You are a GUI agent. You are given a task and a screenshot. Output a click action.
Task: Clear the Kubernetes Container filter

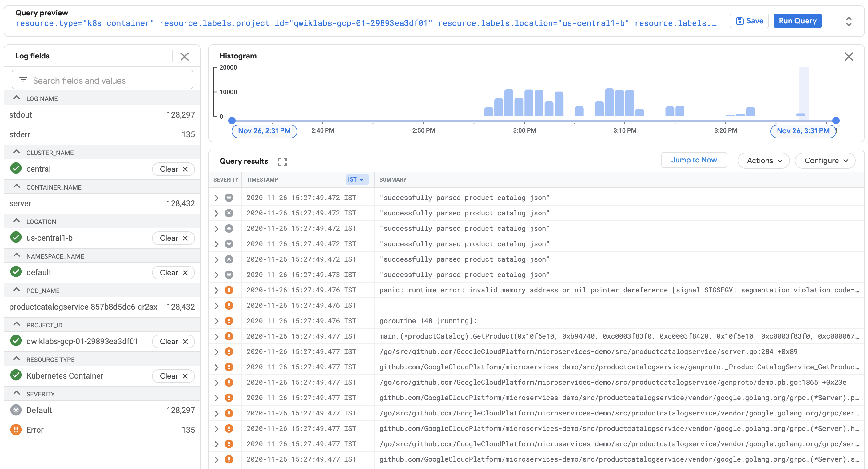[173, 376]
